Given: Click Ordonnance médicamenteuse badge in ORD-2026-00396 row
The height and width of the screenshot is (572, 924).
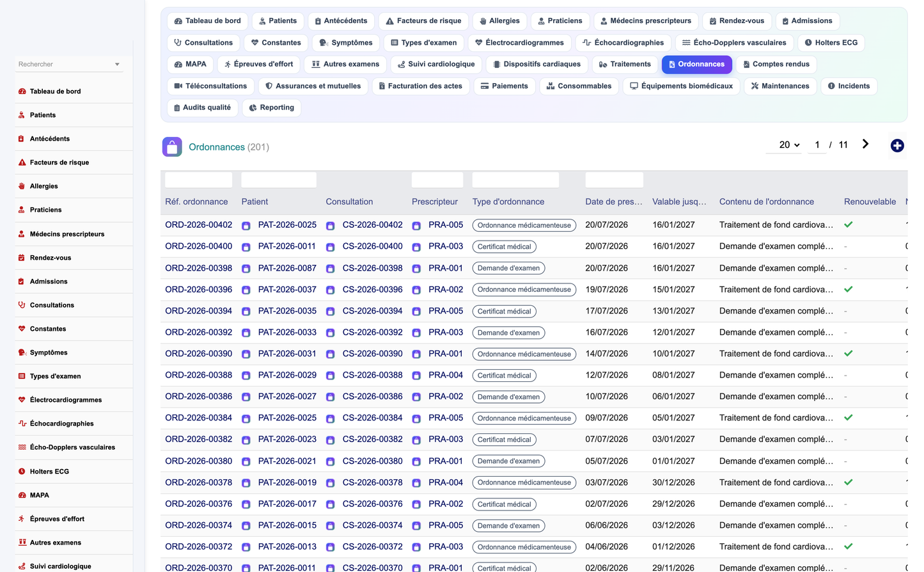Looking at the screenshot, I should [x=524, y=290].
